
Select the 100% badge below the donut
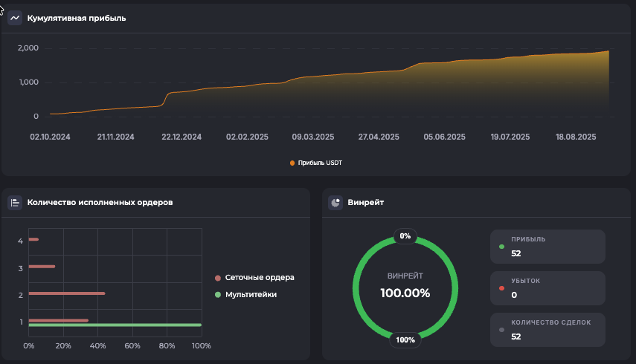coord(405,340)
